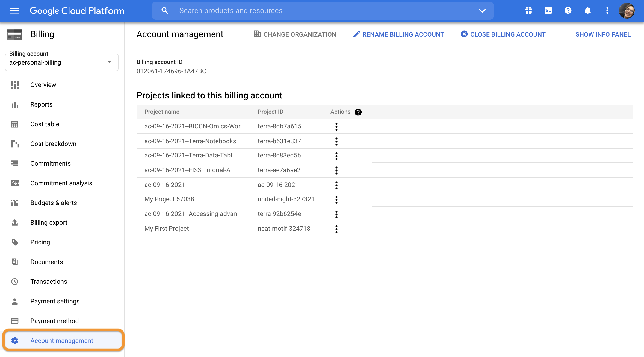Click the Overview dashboard icon
The image size is (644, 357).
(15, 85)
